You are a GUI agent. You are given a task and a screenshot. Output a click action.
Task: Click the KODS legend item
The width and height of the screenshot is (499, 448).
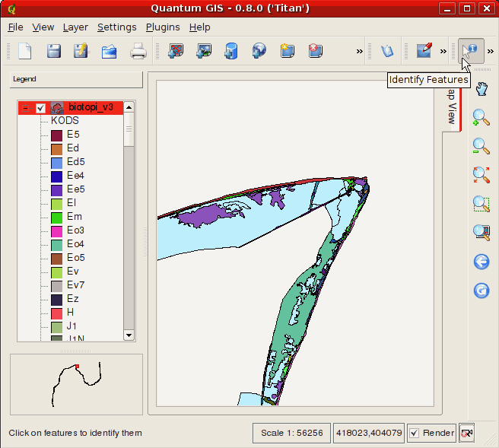[65, 121]
